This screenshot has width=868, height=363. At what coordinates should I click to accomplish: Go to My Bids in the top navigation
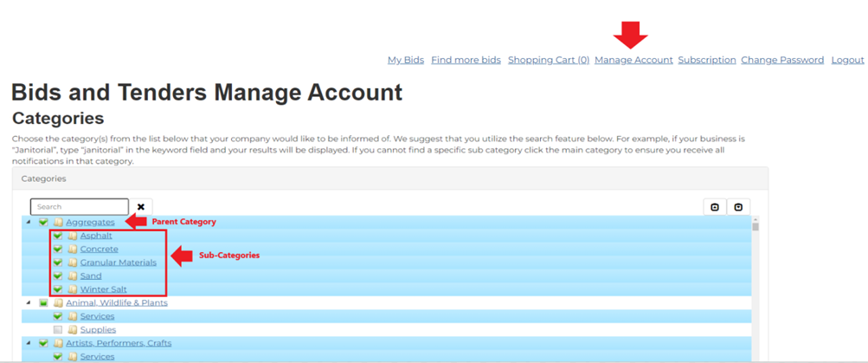pos(405,61)
